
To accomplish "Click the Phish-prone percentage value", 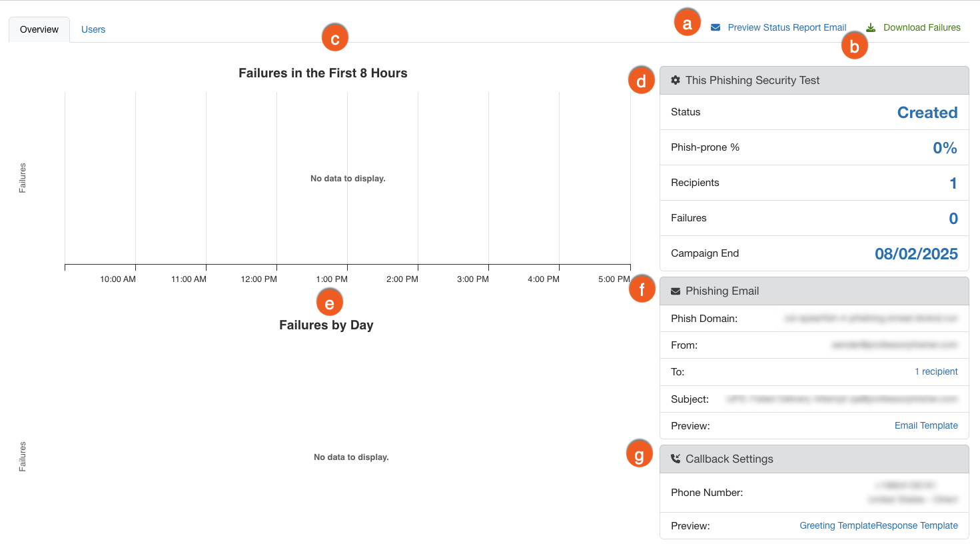I will [x=945, y=147].
